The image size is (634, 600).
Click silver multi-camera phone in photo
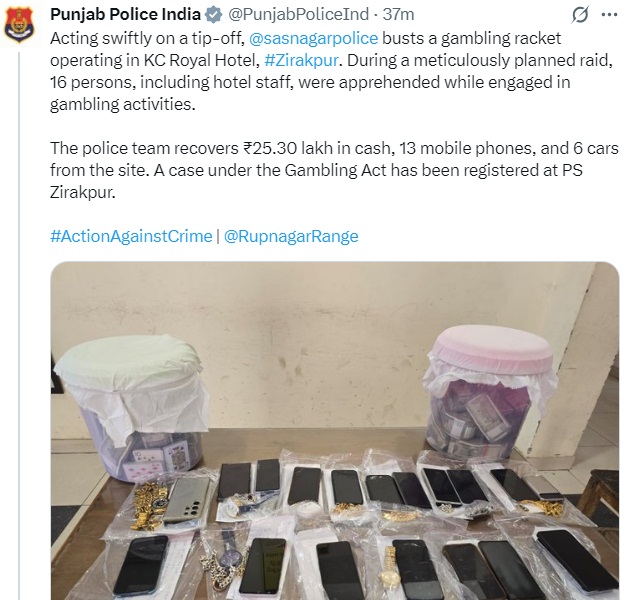(x=187, y=500)
